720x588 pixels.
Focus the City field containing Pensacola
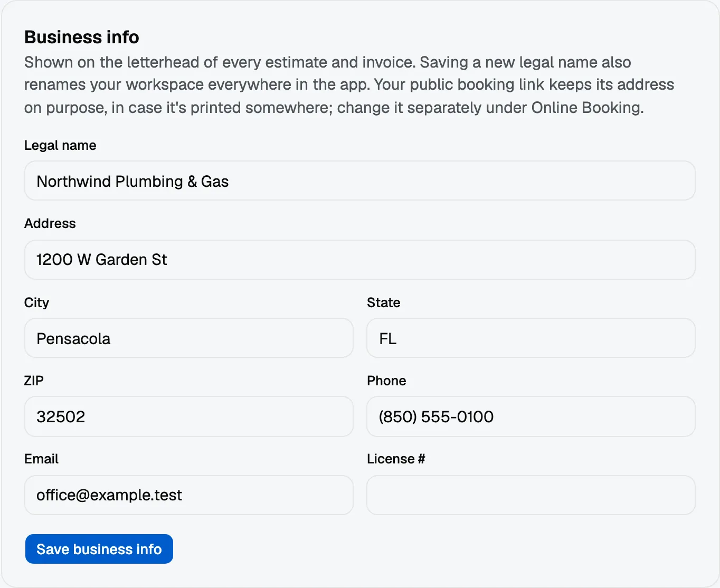189,338
